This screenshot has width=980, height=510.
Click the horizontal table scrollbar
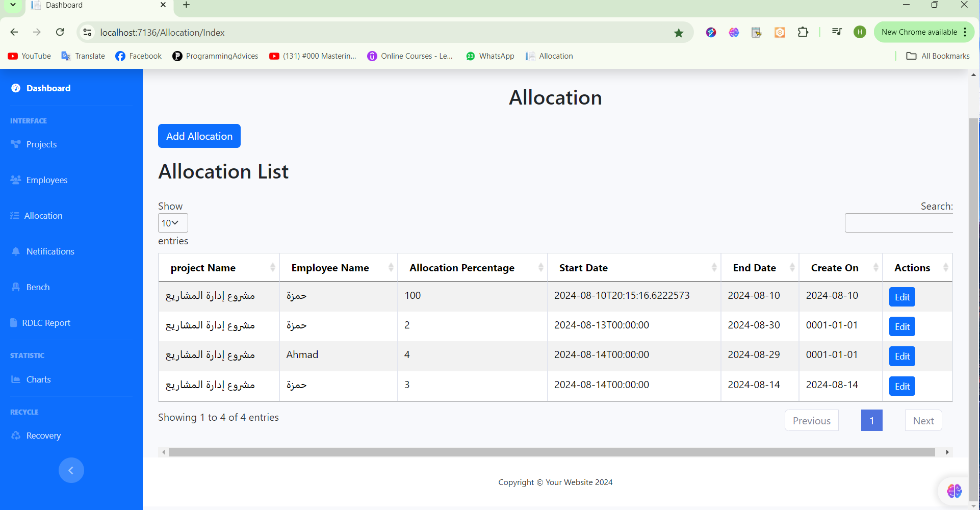(x=551, y=452)
